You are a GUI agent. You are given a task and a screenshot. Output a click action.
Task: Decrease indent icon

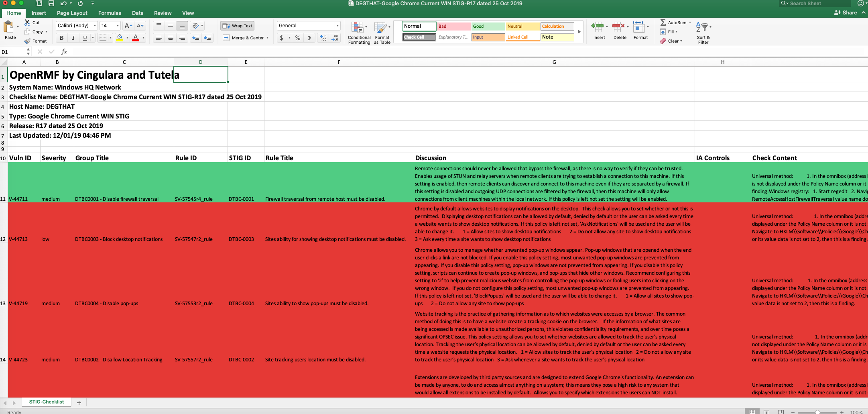pos(196,38)
